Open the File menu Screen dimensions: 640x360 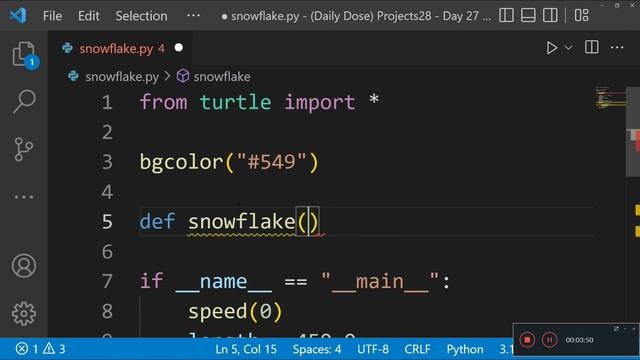coord(52,16)
